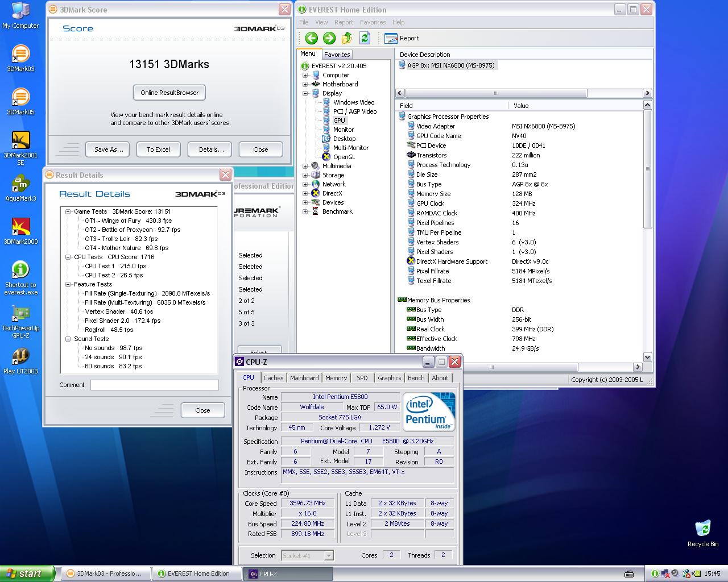Screen dimensions: 728x582
Task: Switch to 3DMark03 taskbar button
Action: pos(106,573)
